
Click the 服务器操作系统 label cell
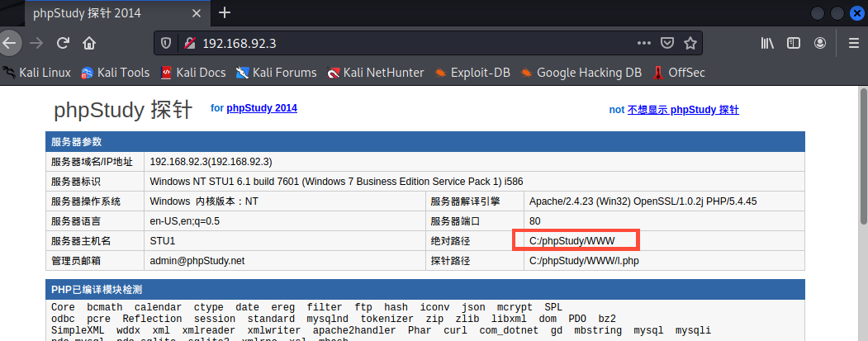click(x=95, y=201)
